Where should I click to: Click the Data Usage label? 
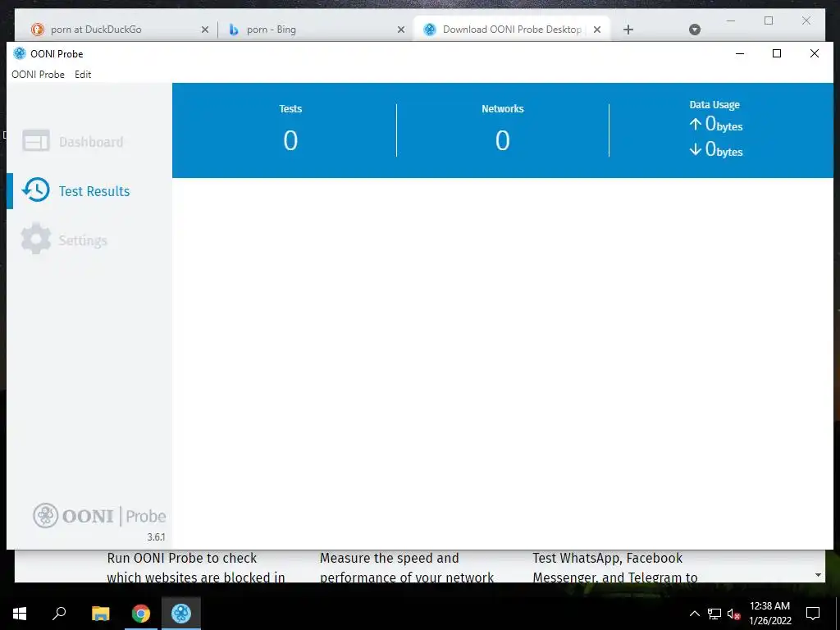coord(714,105)
